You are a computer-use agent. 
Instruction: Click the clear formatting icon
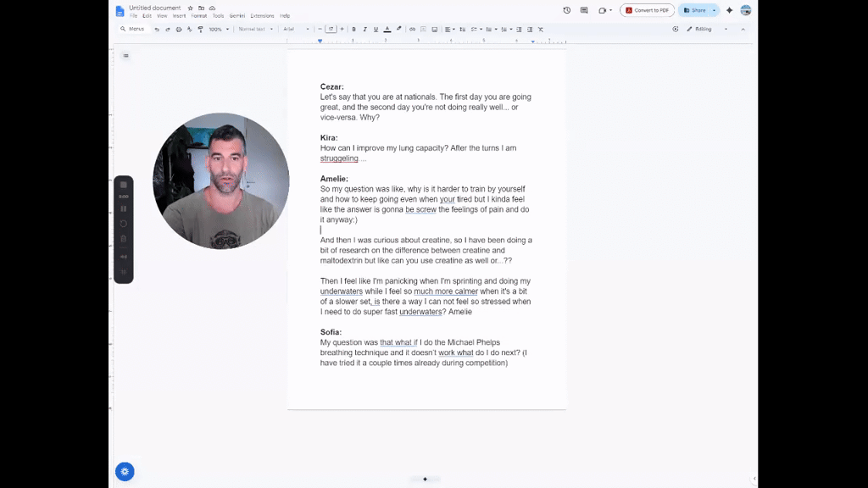541,30
